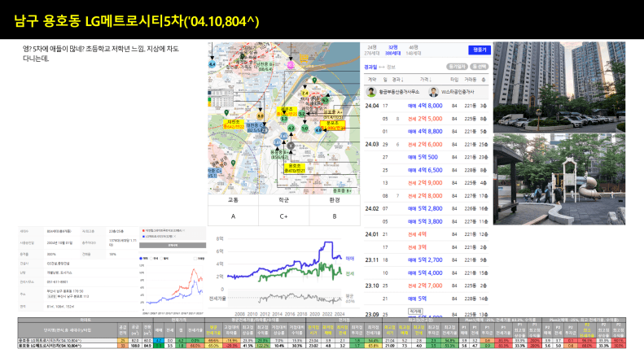Click the green 4.2 map marker
This screenshot has height=362, width=644.
291,129
